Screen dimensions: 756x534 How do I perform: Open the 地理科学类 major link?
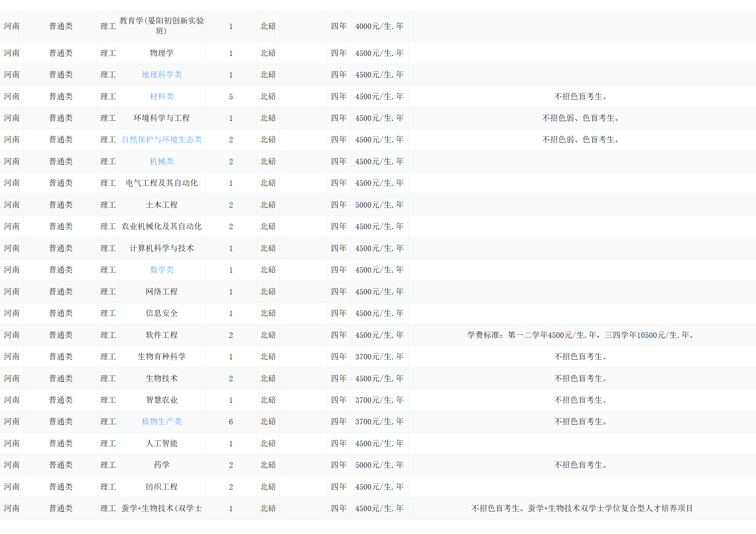tap(162, 75)
